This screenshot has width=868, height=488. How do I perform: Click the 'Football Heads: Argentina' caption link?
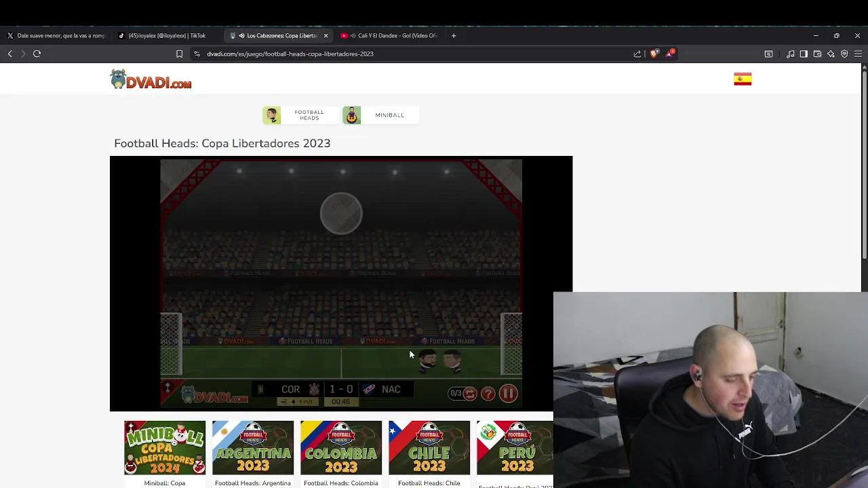tap(253, 483)
